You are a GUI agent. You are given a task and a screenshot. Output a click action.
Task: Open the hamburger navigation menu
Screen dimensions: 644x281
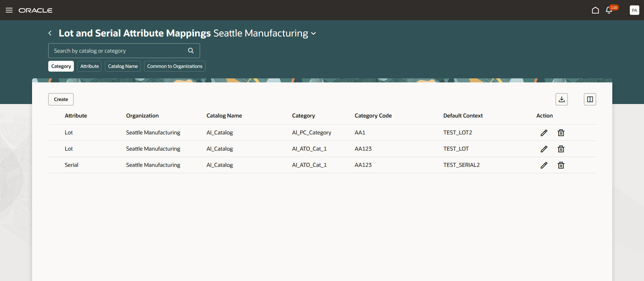click(x=9, y=10)
